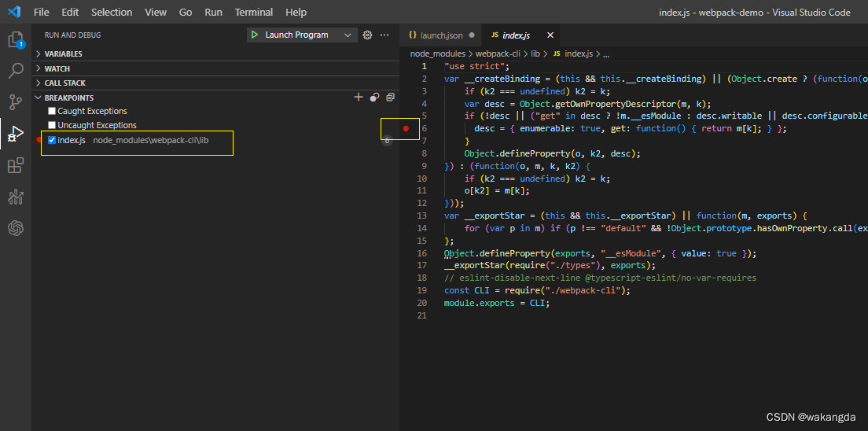Open the Search view icon
The image size is (868, 431).
click(16, 72)
